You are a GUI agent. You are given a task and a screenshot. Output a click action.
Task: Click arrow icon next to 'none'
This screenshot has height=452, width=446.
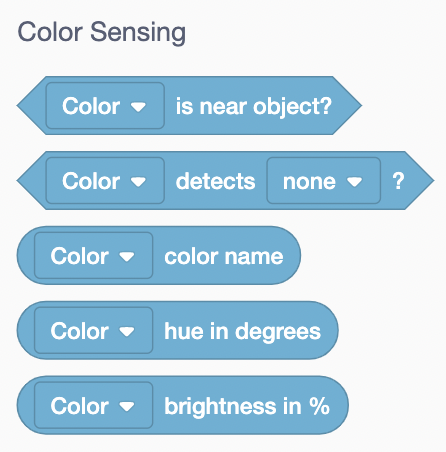point(354,182)
